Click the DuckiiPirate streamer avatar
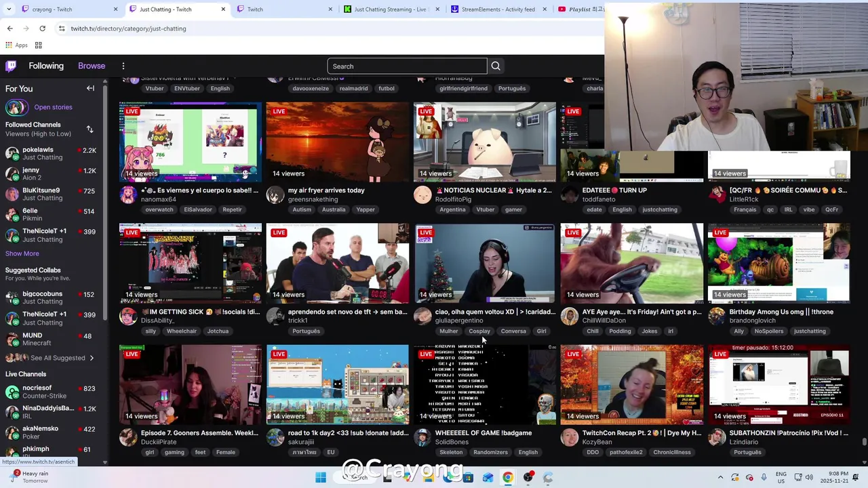The width and height of the screenshot is (868, 488). (127, 438)
